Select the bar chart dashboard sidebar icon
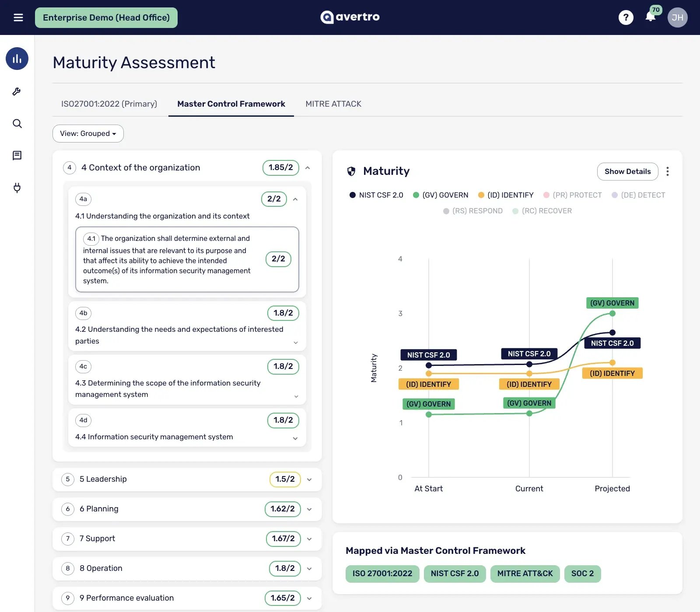 pyautogui.click(x=17, y=59)
